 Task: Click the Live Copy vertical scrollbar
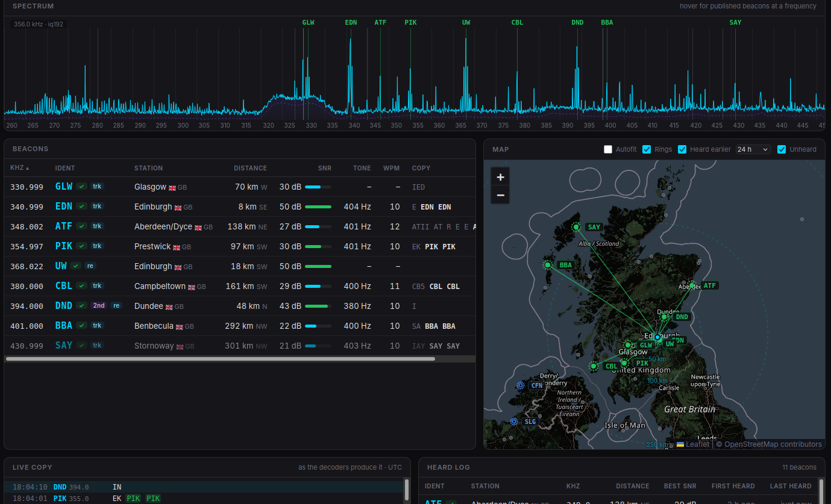[x=407, y=490]
